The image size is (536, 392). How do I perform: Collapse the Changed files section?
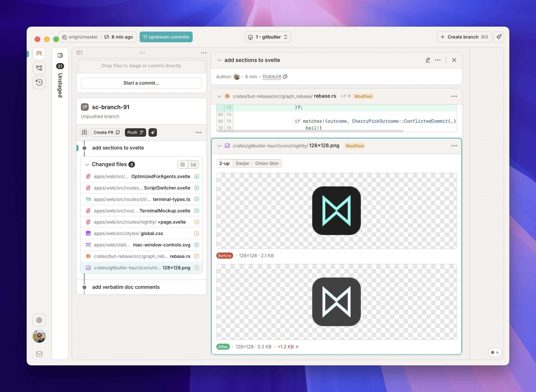[x=87, y=164]
